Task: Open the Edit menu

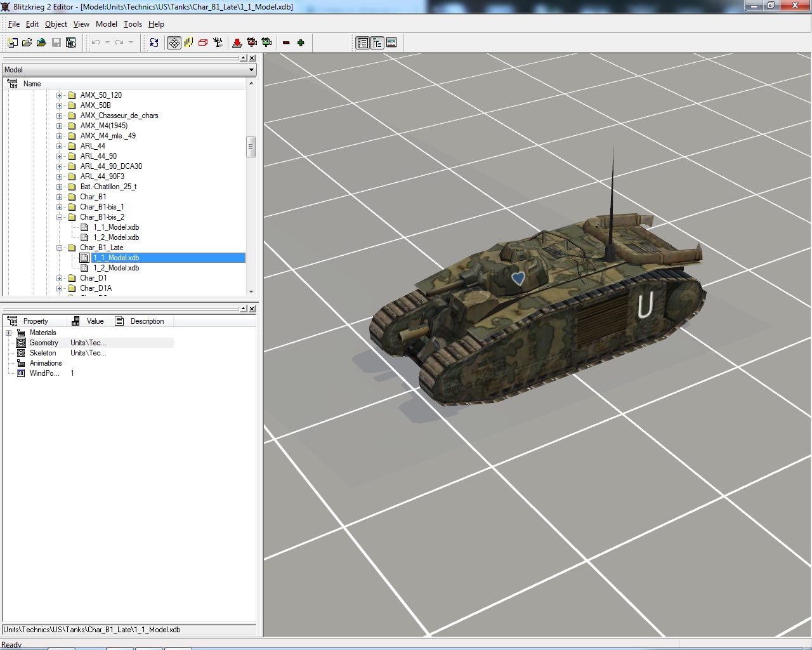Action: point(32,24)
